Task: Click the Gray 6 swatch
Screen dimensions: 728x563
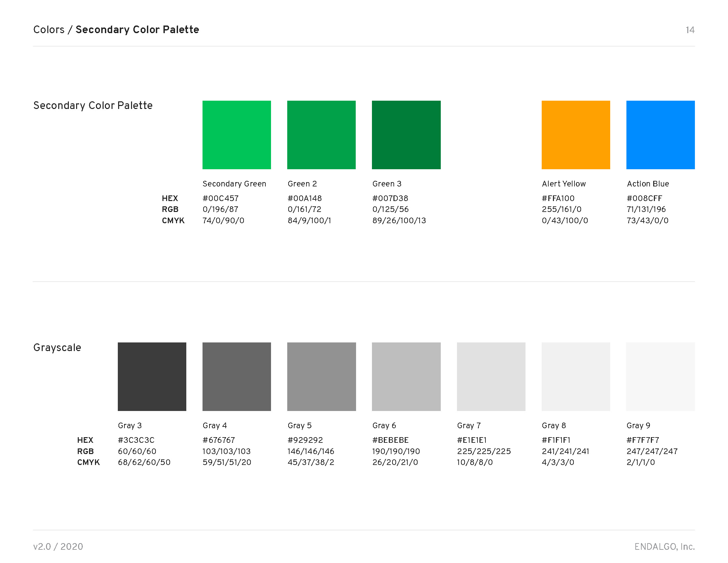Action: [x=406, y=376]
